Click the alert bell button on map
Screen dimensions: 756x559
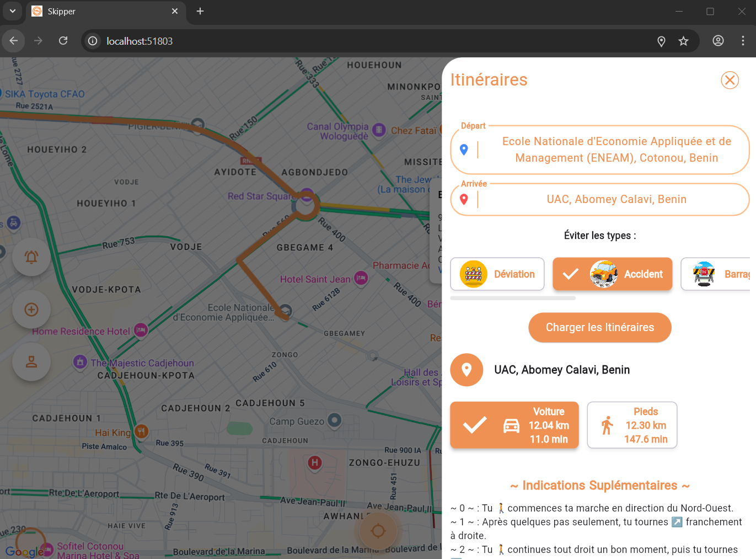31,257
